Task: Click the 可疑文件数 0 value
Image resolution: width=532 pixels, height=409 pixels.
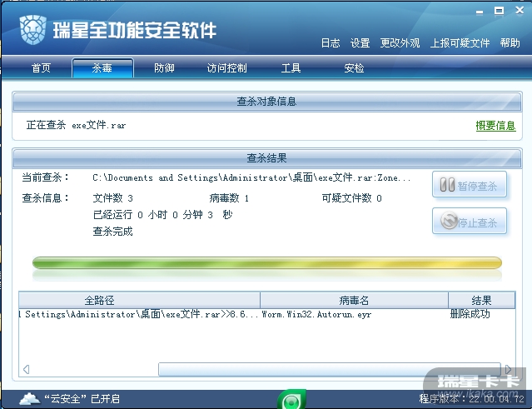Action: [x=352, y=198]
